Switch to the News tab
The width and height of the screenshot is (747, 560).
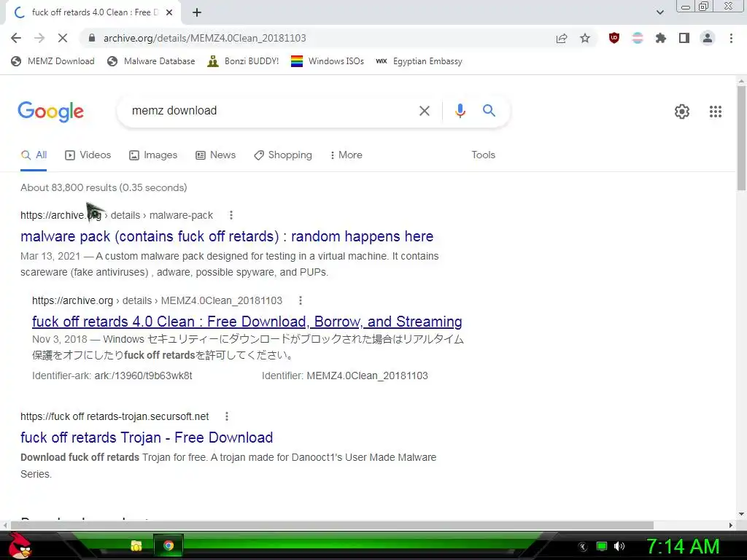tap(215, 155)
